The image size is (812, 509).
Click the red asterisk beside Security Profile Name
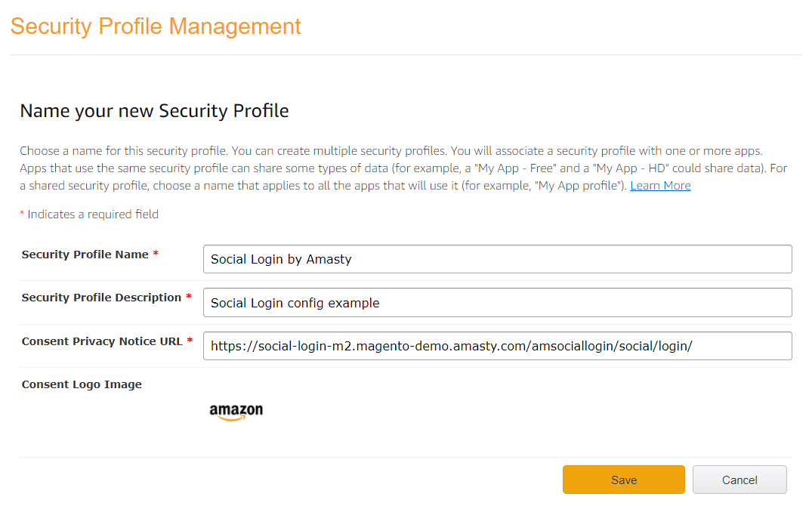pos(156,253)
